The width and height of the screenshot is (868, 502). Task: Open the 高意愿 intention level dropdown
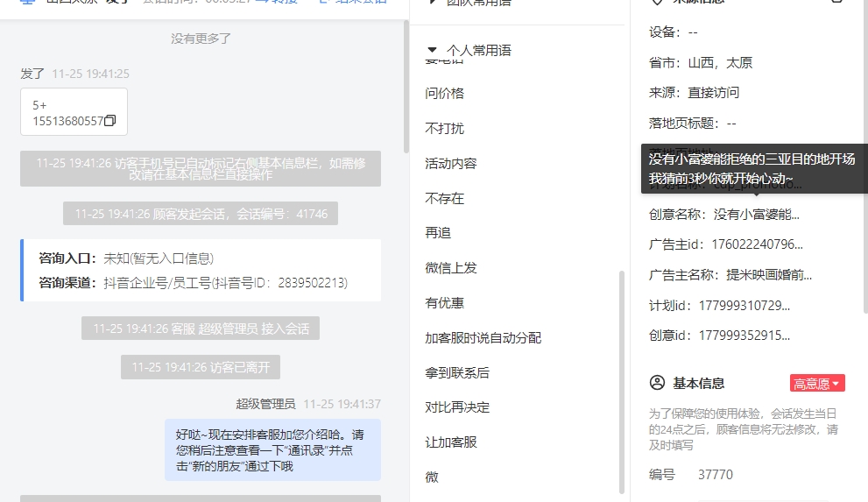(817, 384)
